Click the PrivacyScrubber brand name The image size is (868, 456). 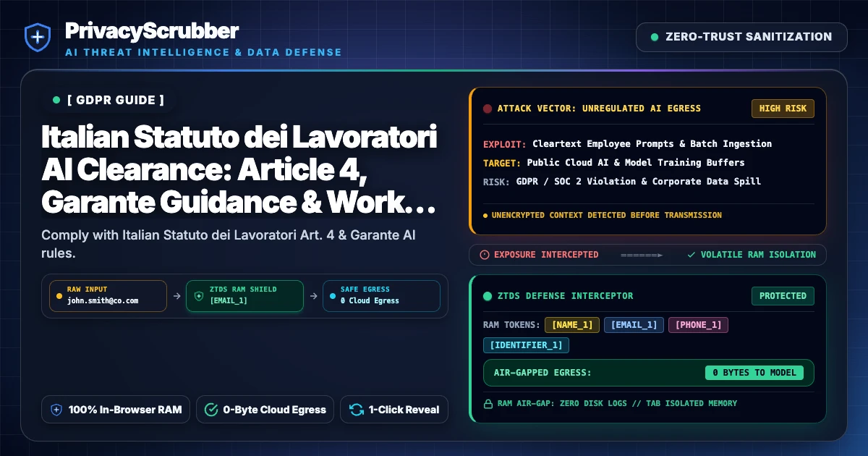152,30
